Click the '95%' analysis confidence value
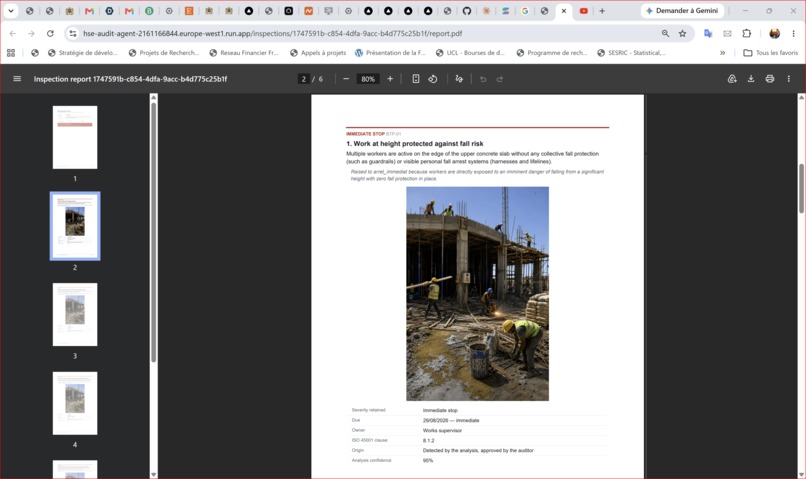This screenshot has height=479, width=806. [x=428, y=460]
